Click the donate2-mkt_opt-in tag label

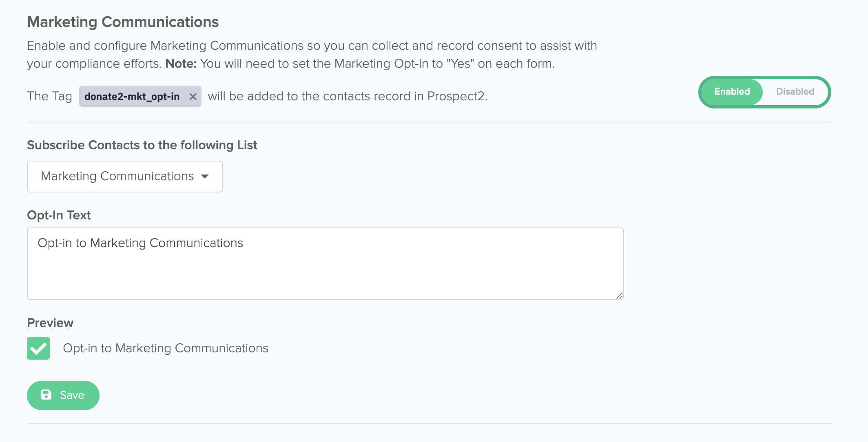pos(132,97)
